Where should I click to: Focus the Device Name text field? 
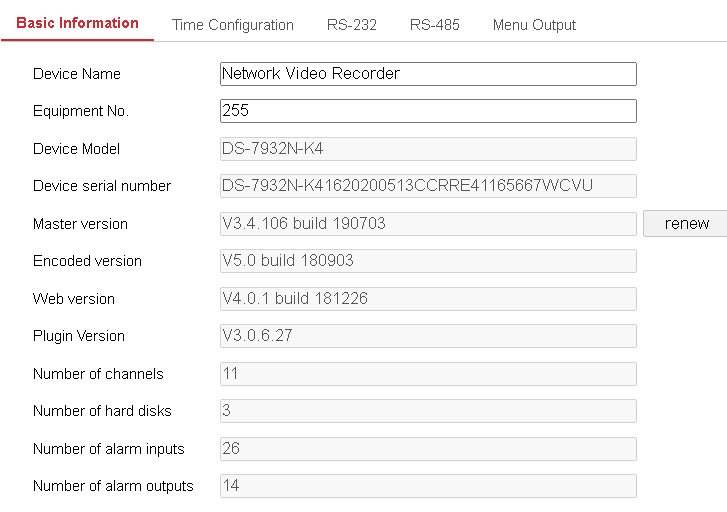427,74
